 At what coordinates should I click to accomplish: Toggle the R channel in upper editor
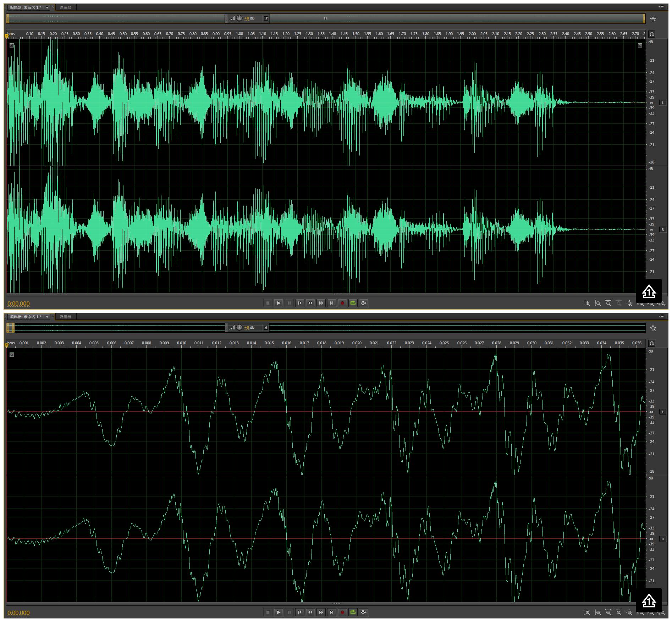pyautogui.click(x=662, y=229)
